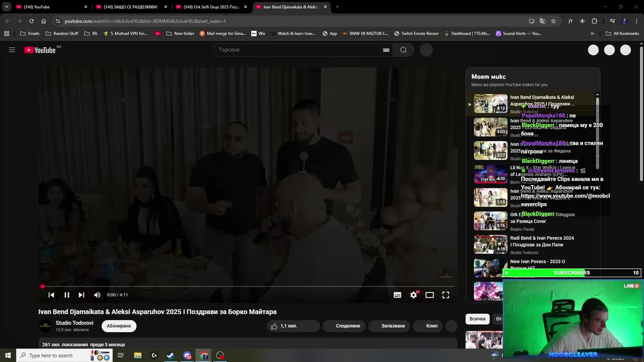Click the Windows taskbar search box
Image resolution: width=644 pixels, height=362 pixels.
point(64,355)
